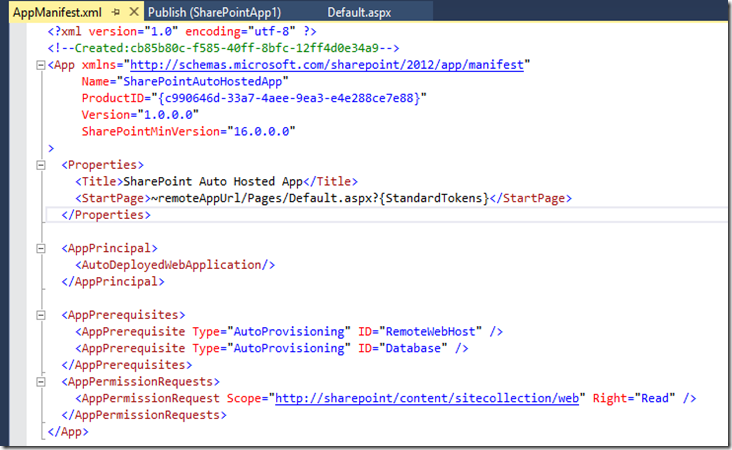This screenshot has width=732, height=450.
Task: Click the AutoProvisioning type on the Database line
Action: tap(289, 348)
